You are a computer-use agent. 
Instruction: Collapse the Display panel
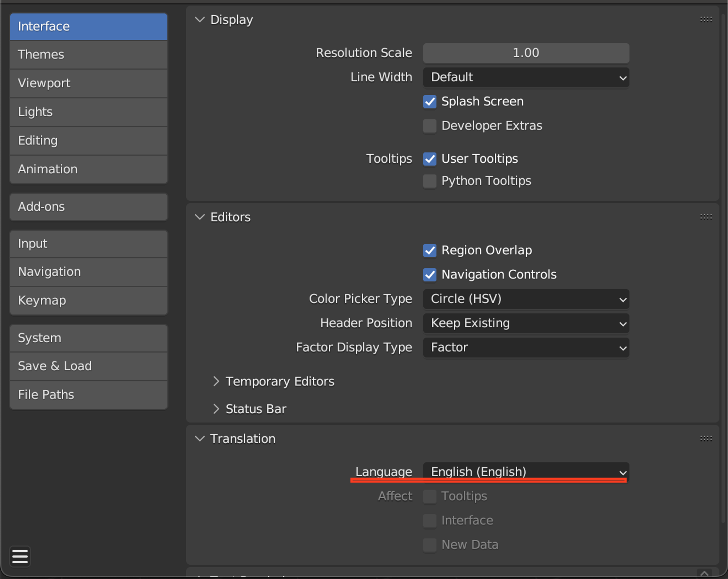click(200, 20)
